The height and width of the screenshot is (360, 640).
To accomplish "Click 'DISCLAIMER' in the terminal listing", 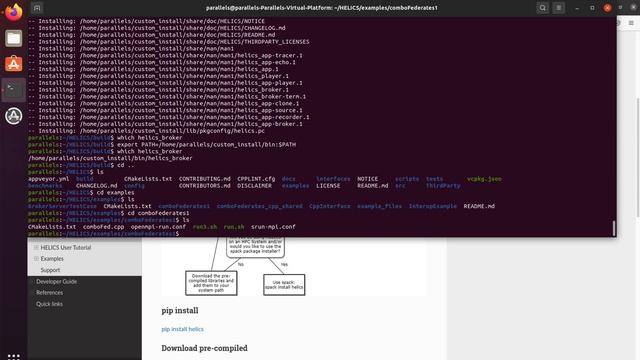I will coord(254,186).
